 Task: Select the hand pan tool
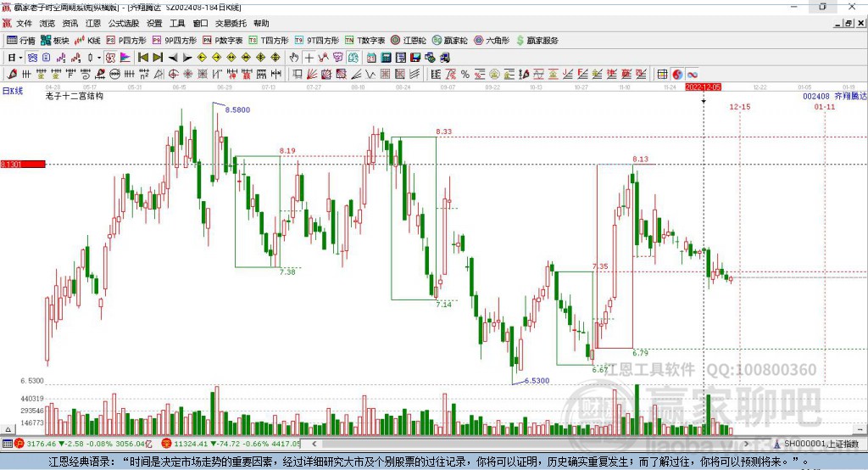point(294,58)
